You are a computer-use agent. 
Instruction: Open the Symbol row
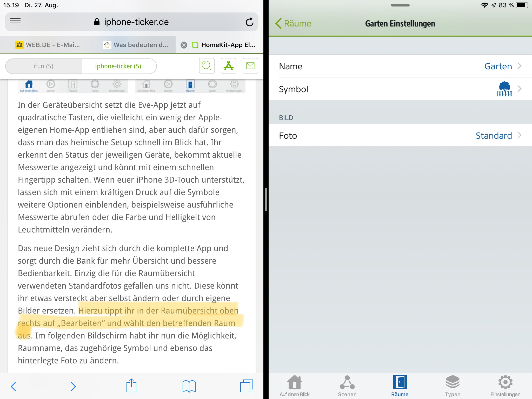[400, 89]
